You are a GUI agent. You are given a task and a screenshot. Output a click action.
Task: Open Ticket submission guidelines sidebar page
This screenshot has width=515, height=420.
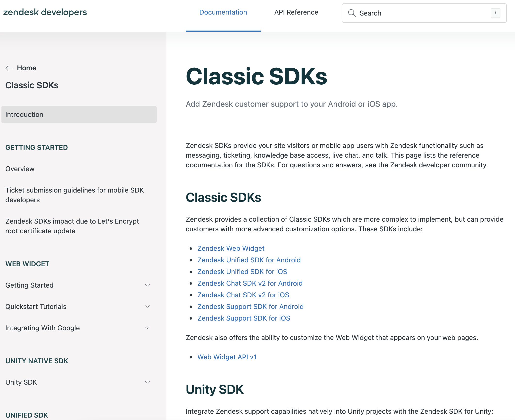75,195
